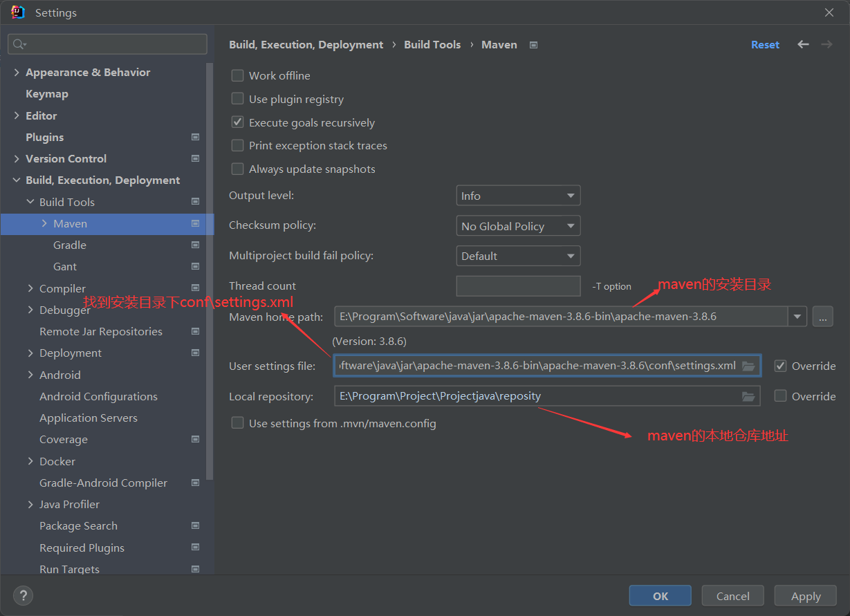The height and width of the screenshot is (616, 850).
Task: Click project-level icon next to Gant
Action: tap(195, 266)
